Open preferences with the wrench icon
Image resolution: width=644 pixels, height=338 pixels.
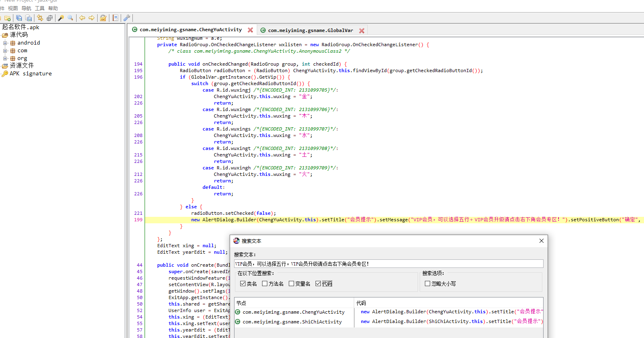[x=127, y=18]
